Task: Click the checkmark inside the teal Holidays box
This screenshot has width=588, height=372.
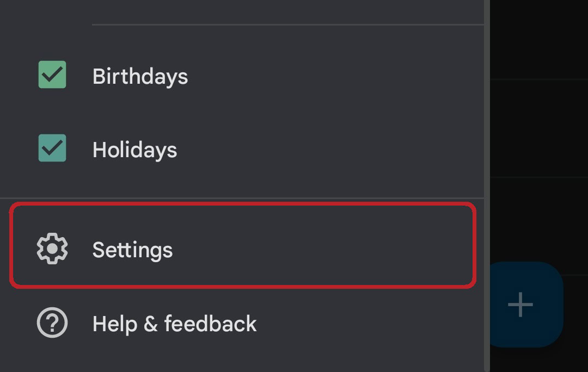Action: 52,148
